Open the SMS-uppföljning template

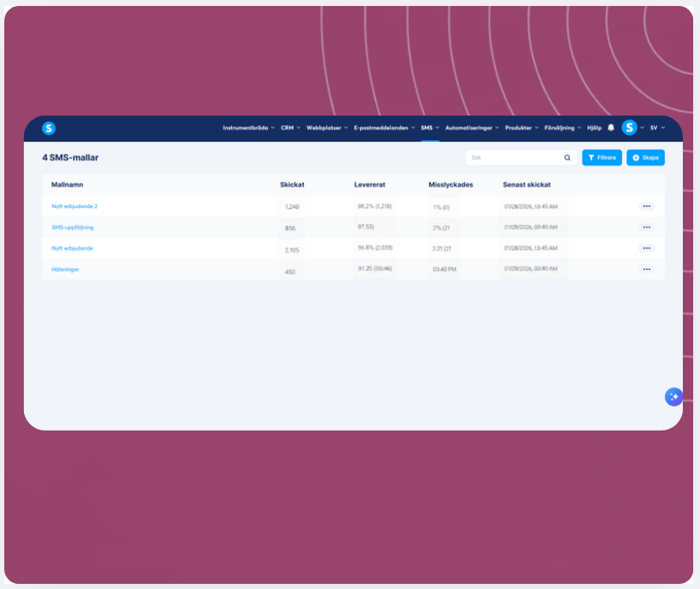[73, 227]
